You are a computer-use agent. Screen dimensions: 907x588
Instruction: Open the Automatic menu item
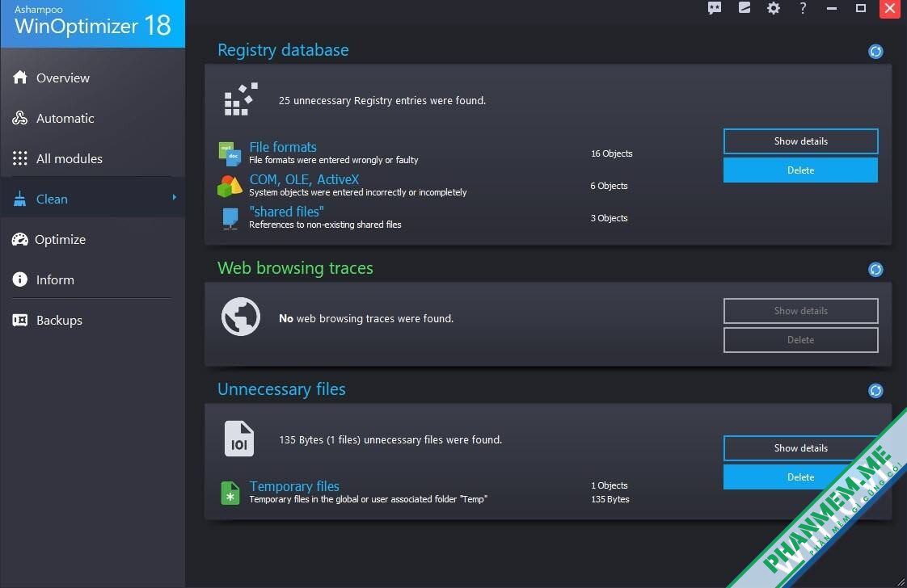(x=92, y=118)
